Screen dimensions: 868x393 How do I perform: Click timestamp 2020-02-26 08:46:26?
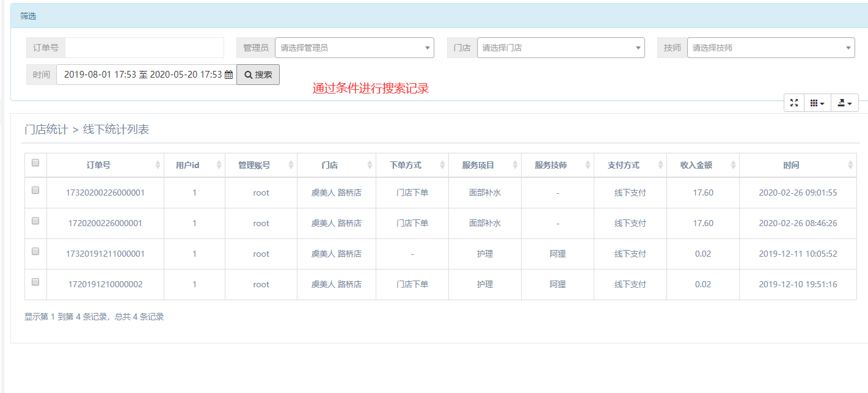798,223
